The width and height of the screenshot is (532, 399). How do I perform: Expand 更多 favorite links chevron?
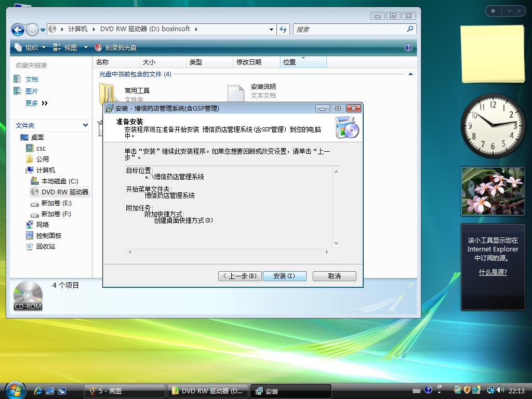pos(45,103)
